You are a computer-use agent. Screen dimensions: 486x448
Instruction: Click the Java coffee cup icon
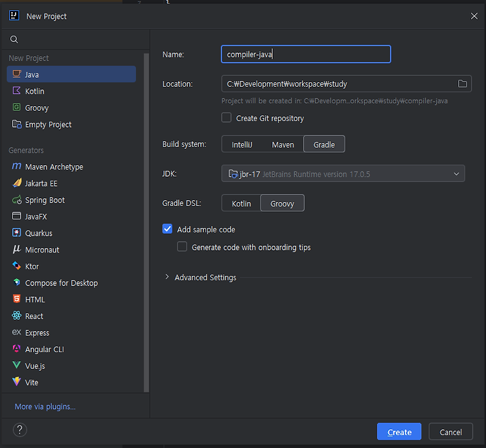click(x=16, y=74)
